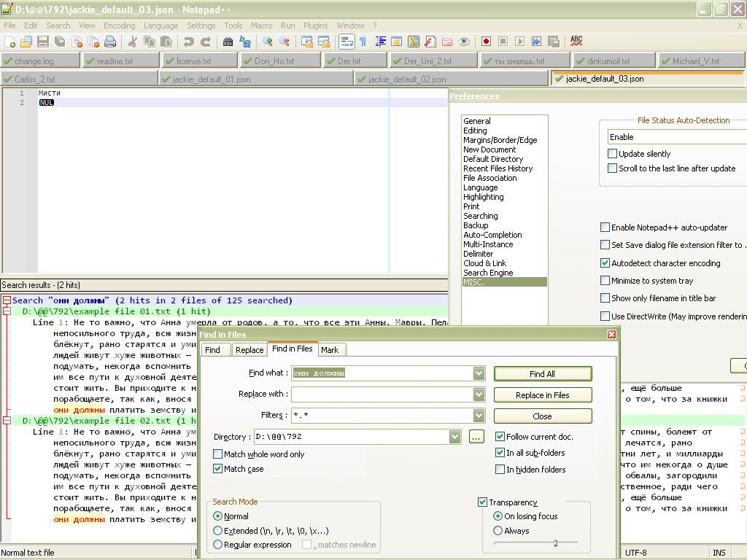Screen dimensions: 747x560
Task: Click into the Find what input field
Action: click(382, 373)
